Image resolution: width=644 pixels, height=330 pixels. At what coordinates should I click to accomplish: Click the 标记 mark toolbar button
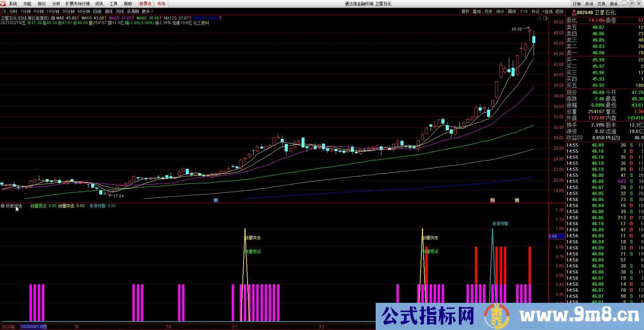click(535, 11)
